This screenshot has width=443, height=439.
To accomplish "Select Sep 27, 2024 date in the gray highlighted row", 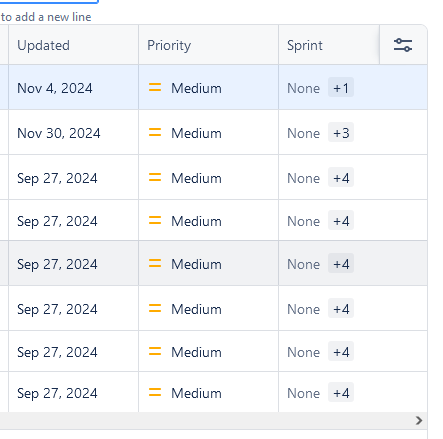I will coord(57,265).
